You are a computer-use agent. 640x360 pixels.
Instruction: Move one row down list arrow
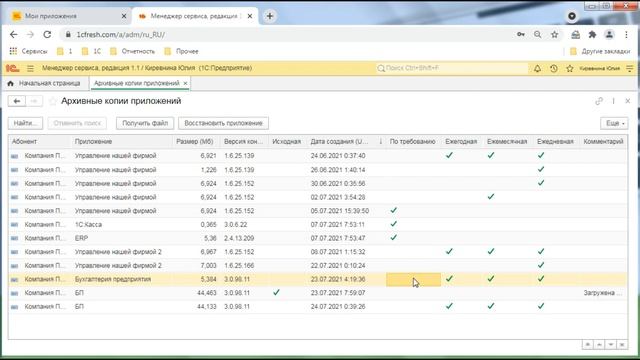coord(611,345)
